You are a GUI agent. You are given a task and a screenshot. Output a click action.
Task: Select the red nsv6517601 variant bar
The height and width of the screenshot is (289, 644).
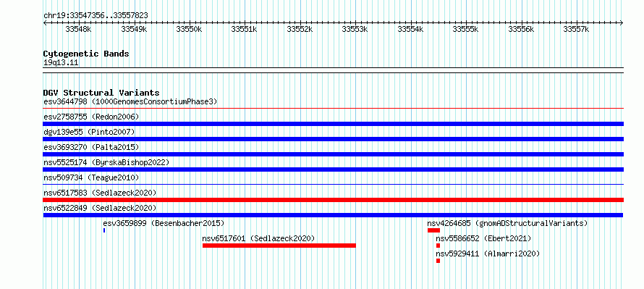coord(279,246)
